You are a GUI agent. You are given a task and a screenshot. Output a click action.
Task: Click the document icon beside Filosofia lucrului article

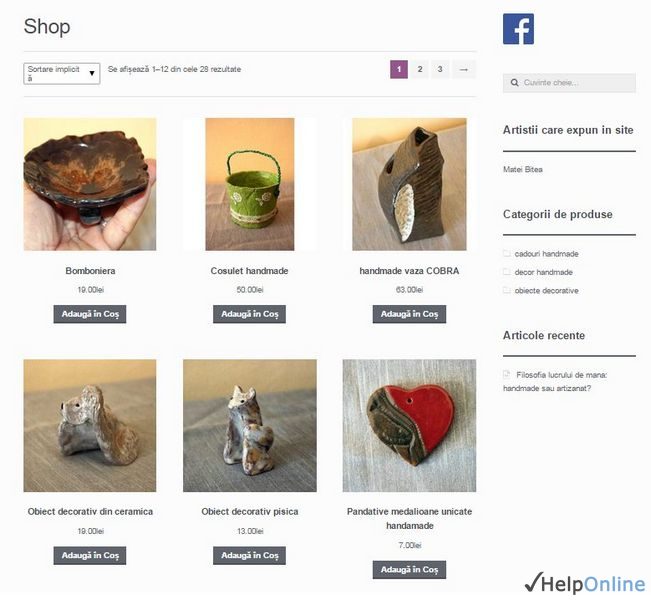click(x=507, y=375)
